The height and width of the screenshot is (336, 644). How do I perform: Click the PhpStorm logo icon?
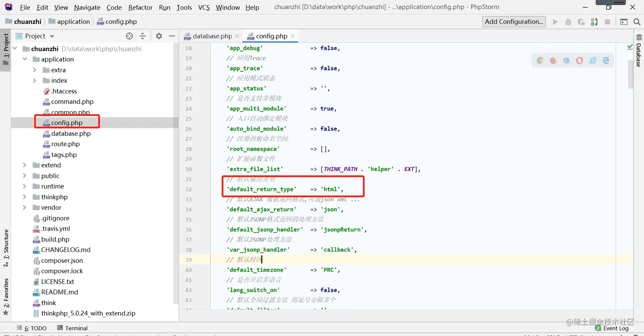(x=9, y=7)
